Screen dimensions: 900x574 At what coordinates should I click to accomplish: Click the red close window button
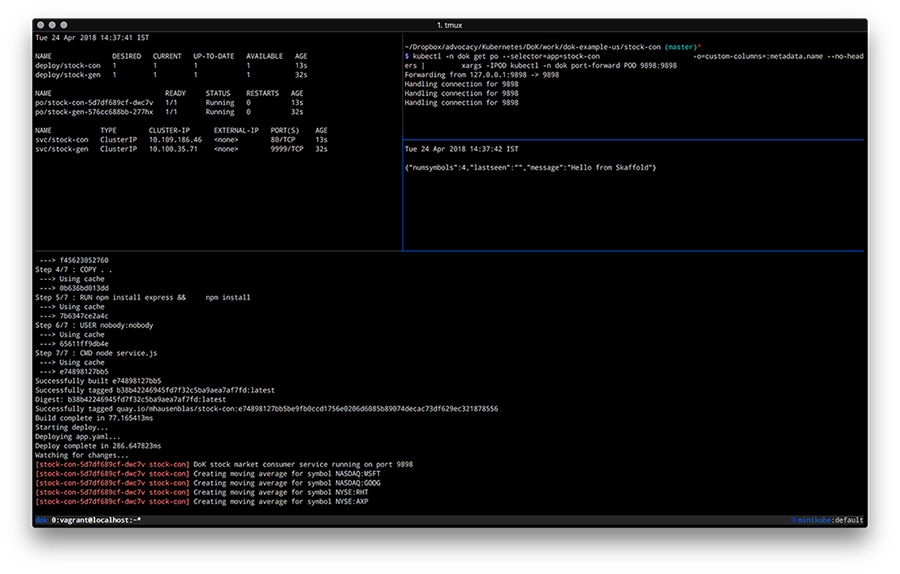(x=41, y=23)
